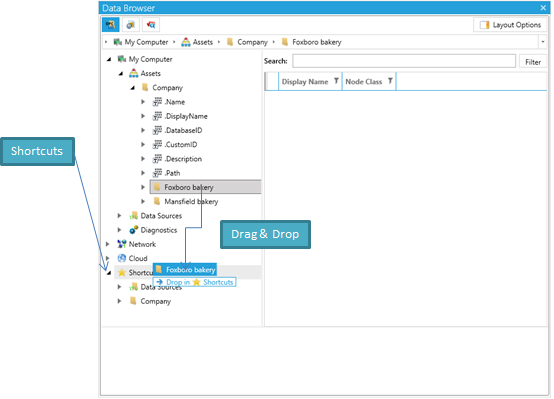Viewport: 554px width, 399px height.
Task: Open the Node Class column filter icon
Action: coord(390,81)
